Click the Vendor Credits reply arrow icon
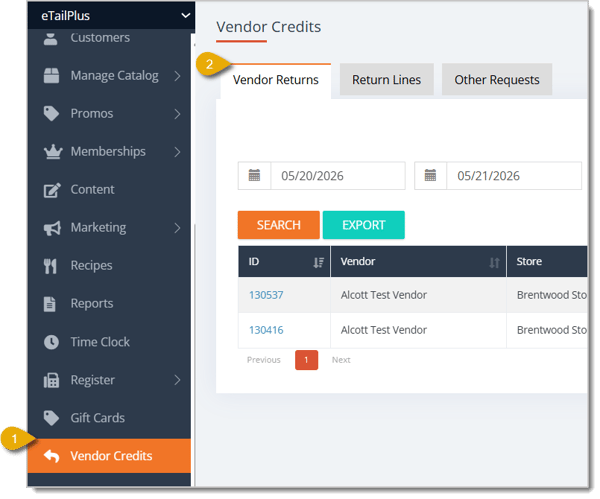 (x=52, y=457)
